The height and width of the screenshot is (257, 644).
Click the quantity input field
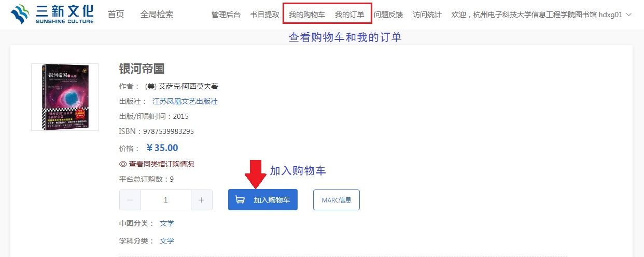166,200
